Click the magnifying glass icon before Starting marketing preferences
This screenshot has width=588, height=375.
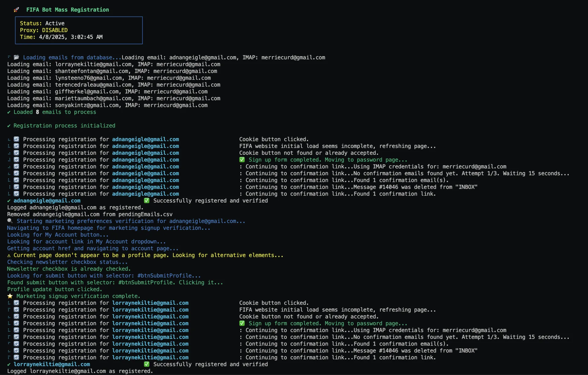coord(10,221)
